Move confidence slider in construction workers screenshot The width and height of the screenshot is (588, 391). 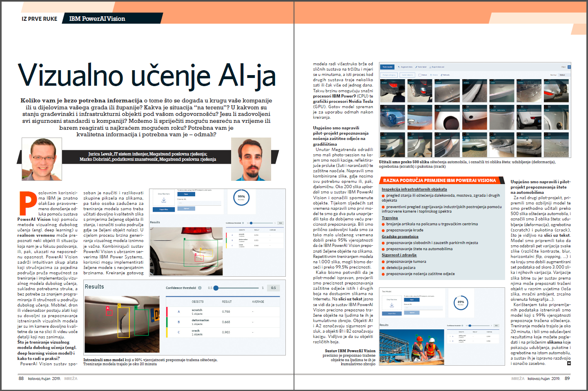pyautogui.click(x=470, y=326)
